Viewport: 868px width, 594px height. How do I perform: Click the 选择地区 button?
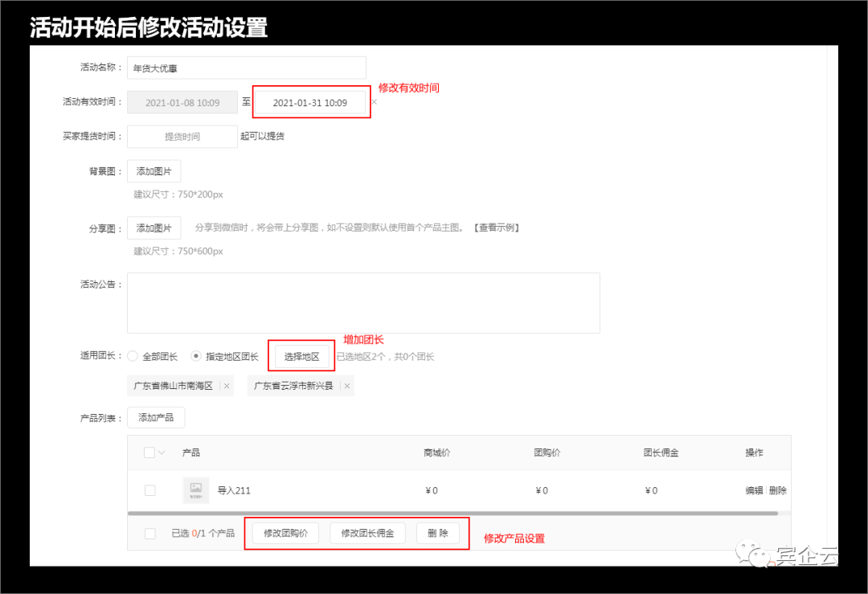tap(301, 356)
